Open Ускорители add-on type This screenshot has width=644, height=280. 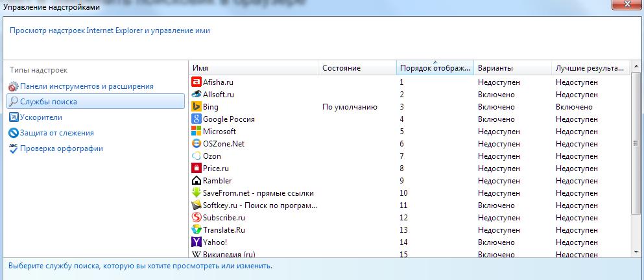pyautogui.click(x=41, y=117)
